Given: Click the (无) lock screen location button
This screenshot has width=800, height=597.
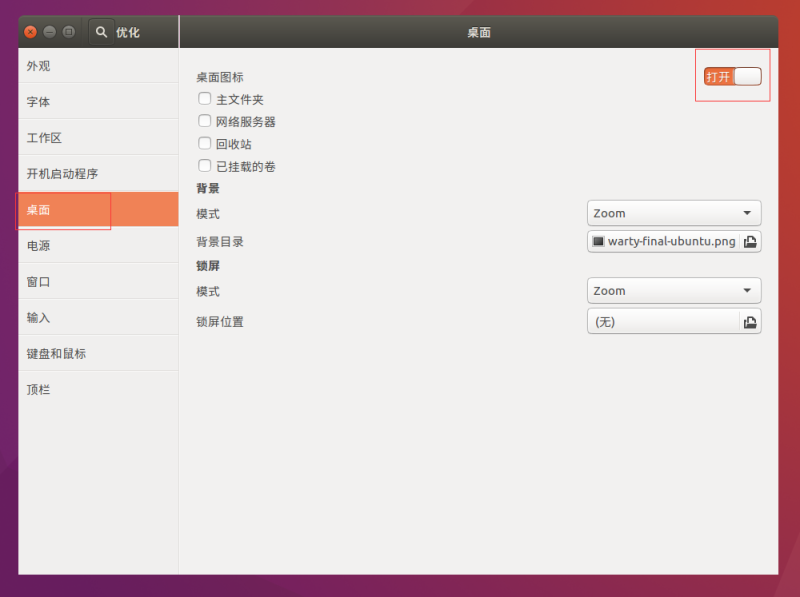Looking at the screenshot, I should (x=674, y=321).
